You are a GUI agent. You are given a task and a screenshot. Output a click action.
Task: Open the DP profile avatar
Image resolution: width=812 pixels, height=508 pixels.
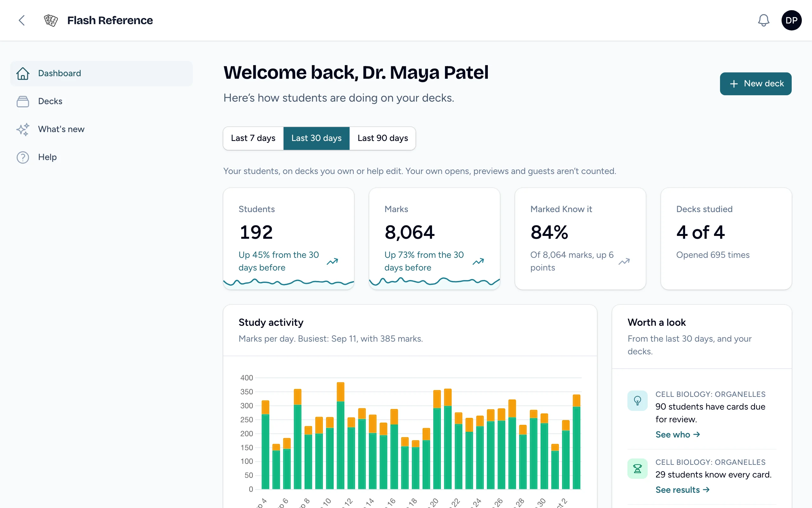point(791,20)
